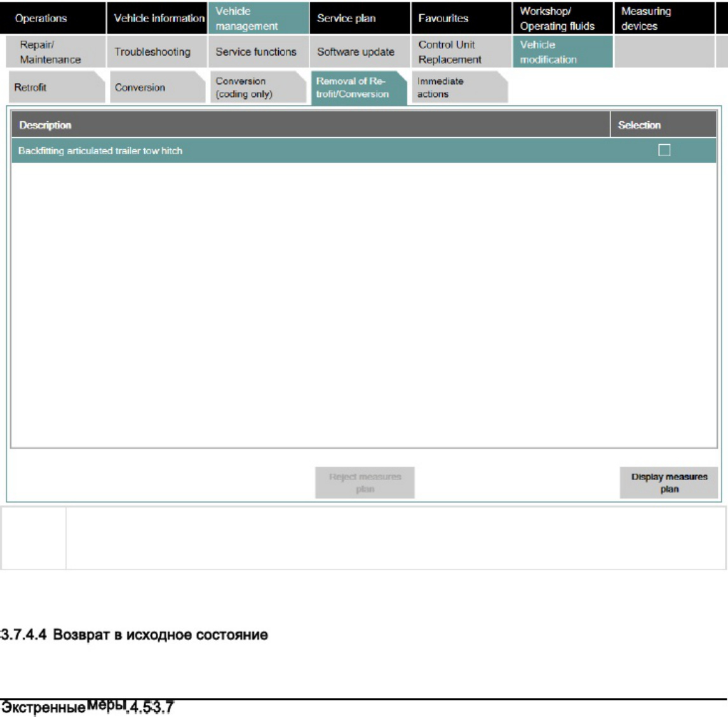Go to Software update sub-tab
728x717 pixels.
coord(360,52)
